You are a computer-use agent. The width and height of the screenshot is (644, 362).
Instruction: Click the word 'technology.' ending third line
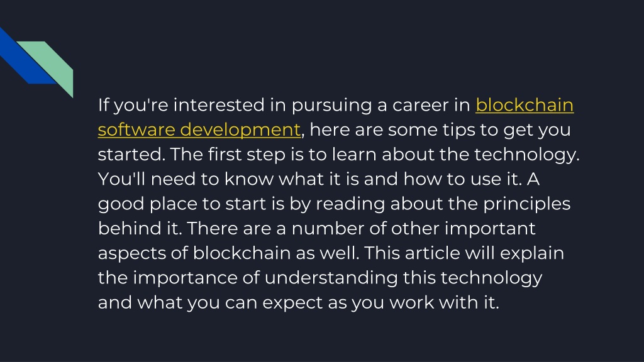526,155
